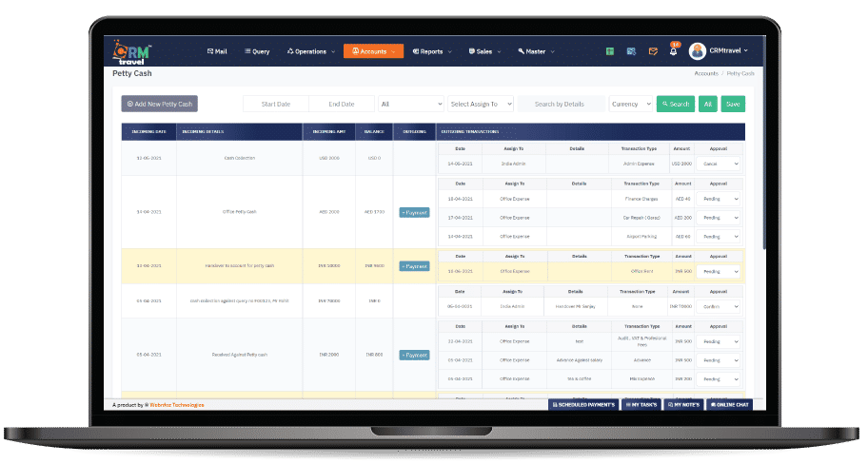Open My Note's bottom tab
Viewport: 868px width, 464px height.
683,405
